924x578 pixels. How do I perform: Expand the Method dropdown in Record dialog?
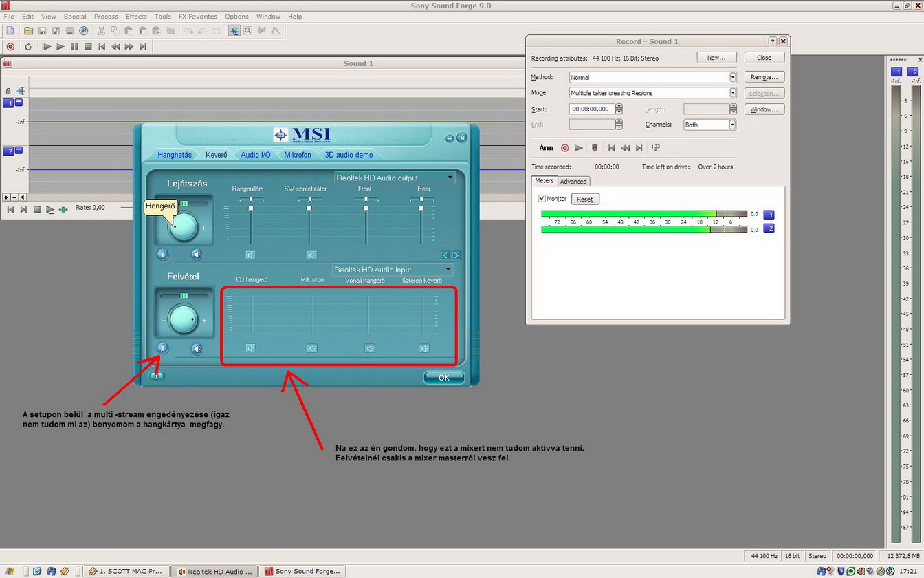(x=732, y=77)
